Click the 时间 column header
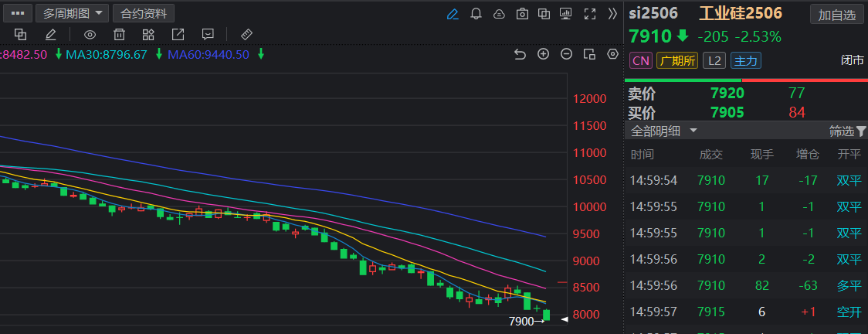Image resolution: width=868 pixels, height=334 pixels. pyautogui.click(x=642, y=155)
